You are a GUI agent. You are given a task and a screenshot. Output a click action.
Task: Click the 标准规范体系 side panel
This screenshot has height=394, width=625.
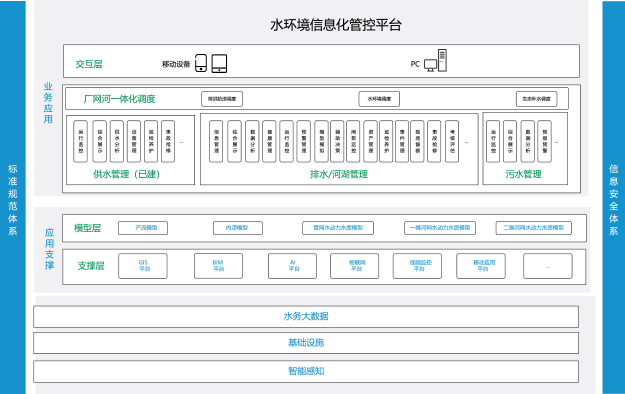click(13, 197)
